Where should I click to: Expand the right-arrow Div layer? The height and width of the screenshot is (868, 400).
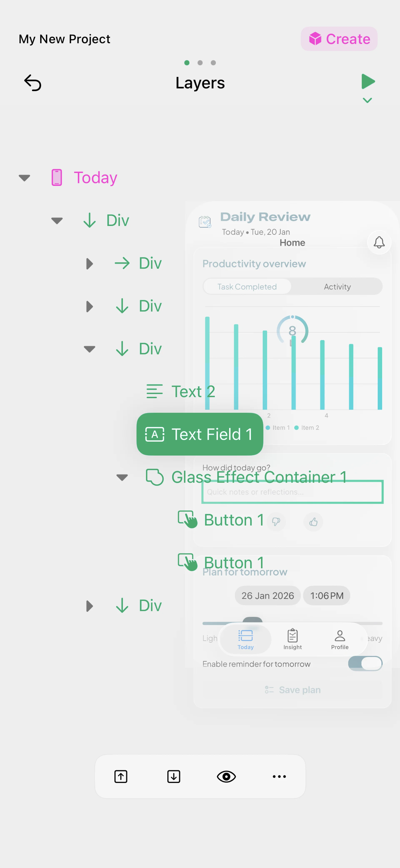click(89, 263)
